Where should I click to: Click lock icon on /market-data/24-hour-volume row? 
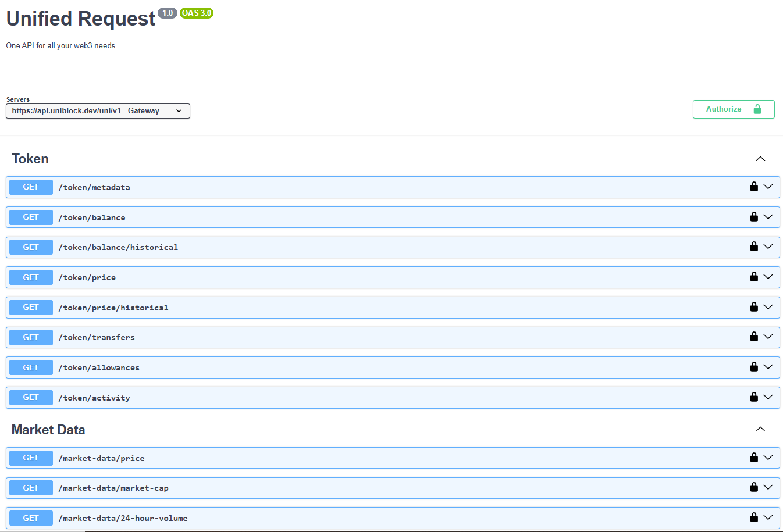754,517
